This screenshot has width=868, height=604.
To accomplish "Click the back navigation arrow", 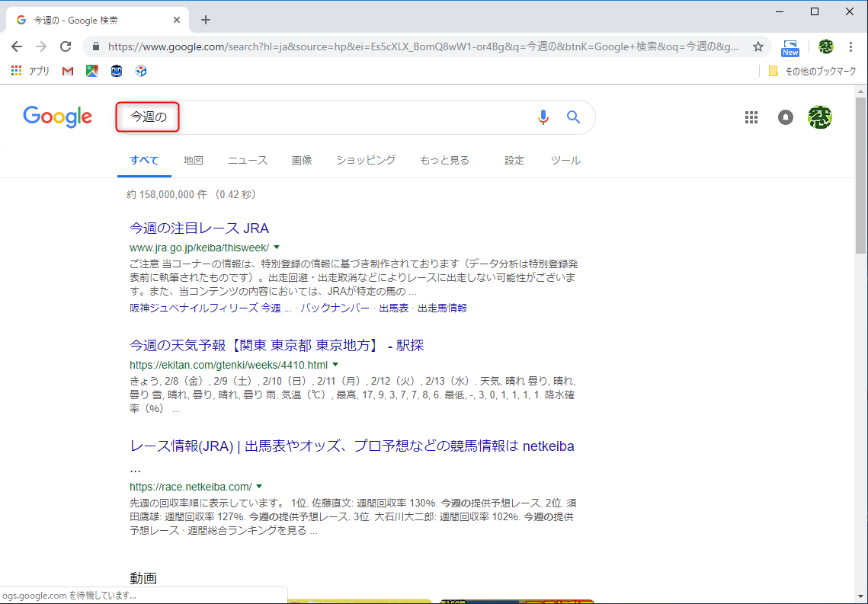I will pyautogui.click(x=17, y=46).
